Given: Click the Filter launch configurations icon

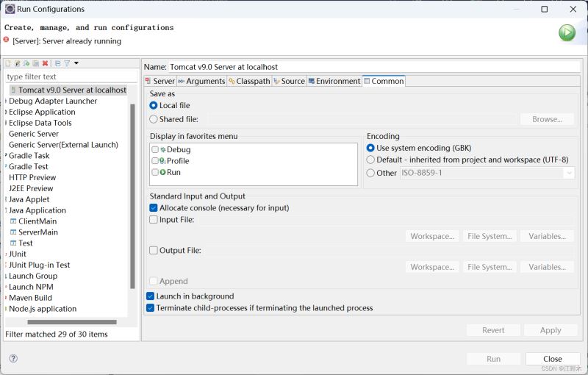Looking at the screenshot, I should [67, 63].
